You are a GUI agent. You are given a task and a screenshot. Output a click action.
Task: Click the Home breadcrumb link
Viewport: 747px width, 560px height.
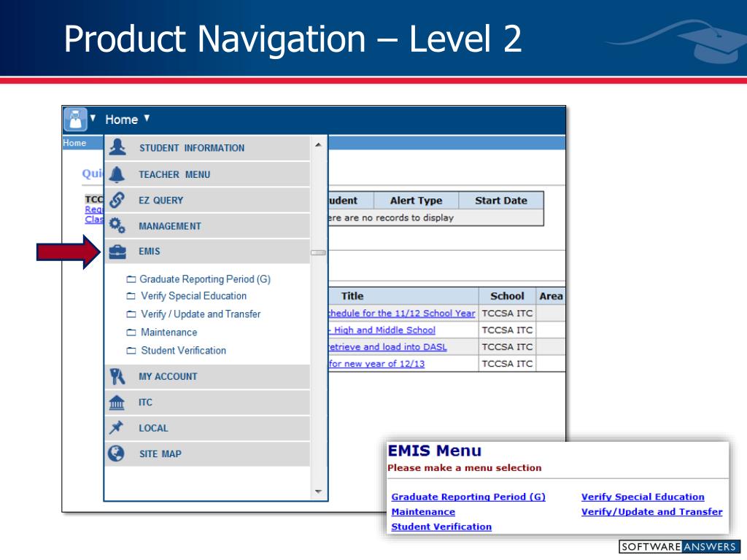[x=74, y=143]
